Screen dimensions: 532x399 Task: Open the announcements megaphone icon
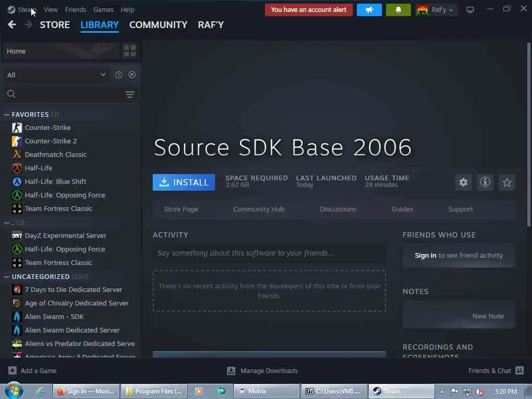tap(369, 10)
